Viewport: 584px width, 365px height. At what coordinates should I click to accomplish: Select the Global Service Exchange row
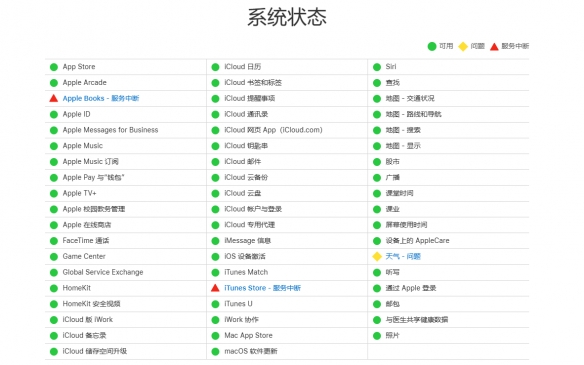pyautogui.click(x=126, y=272)
